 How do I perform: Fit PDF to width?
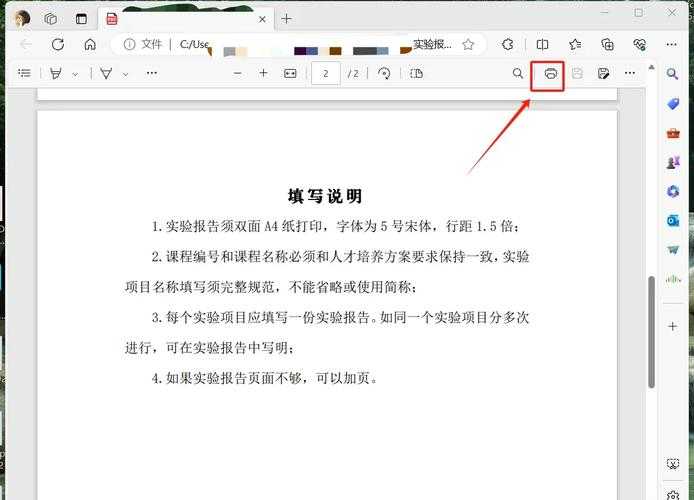(290, 73)
